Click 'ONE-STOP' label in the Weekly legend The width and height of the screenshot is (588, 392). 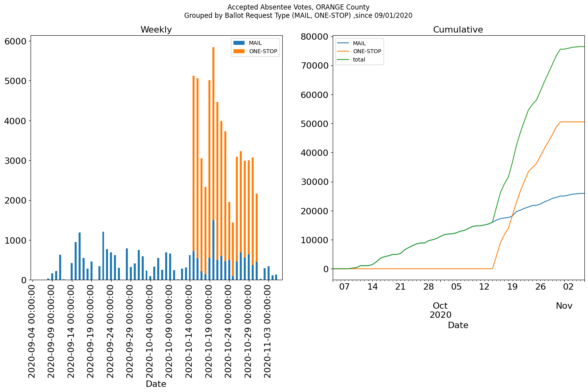point(263,52)
